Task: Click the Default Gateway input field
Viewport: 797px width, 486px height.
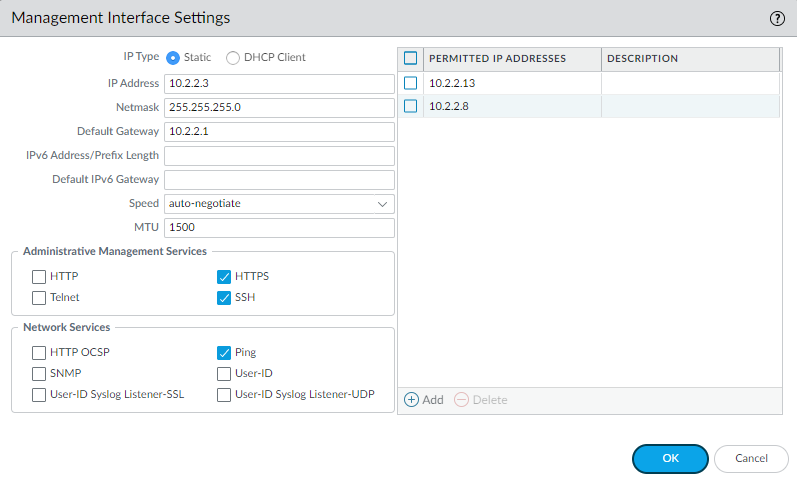Action: (279, 132)
